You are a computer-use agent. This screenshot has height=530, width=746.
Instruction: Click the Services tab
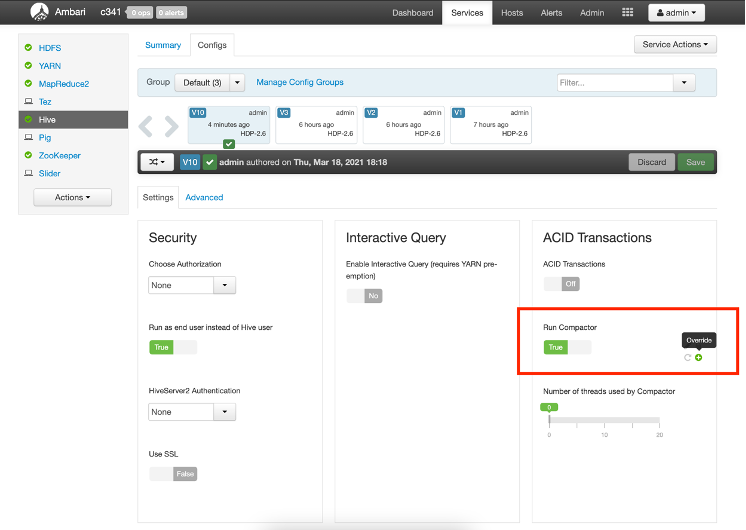pyautogui.click(x=467, y=13)
